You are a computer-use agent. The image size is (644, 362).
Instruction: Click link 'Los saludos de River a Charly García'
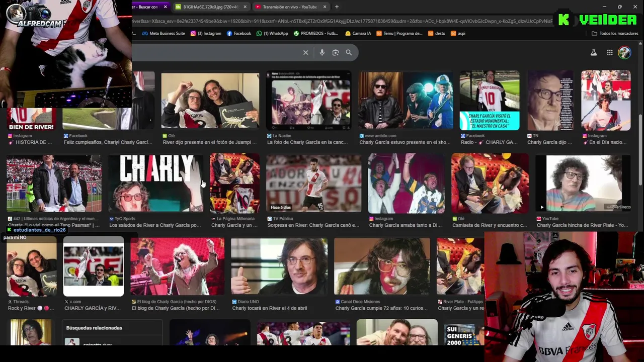[155, 225]
